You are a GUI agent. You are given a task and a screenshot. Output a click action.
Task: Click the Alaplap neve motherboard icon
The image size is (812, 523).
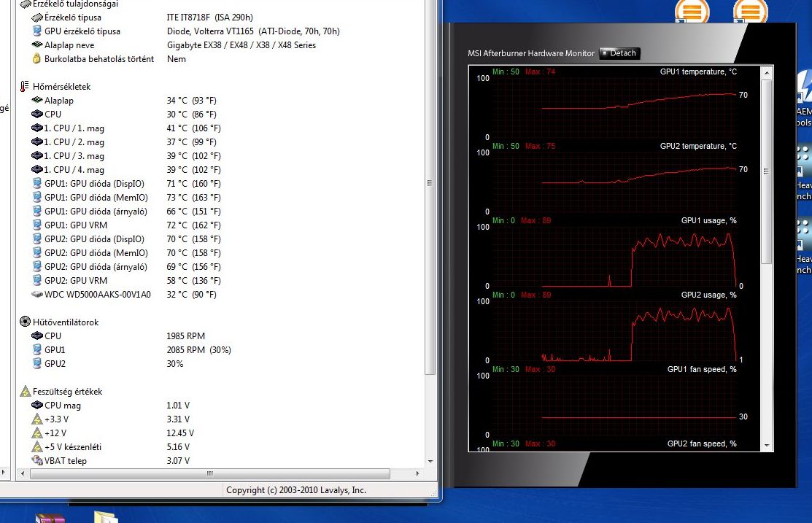pyautogui.click(x=36, y=45)
